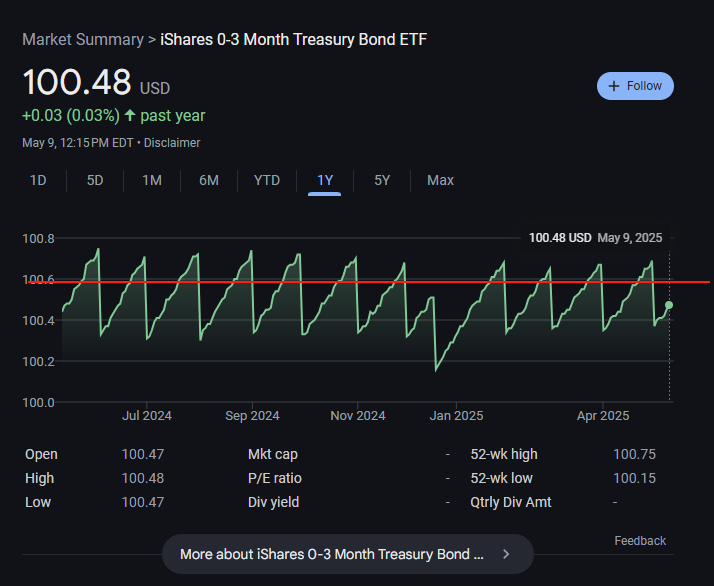Click the plus icon on Follow
The width and height of the screenshot is (714, 586).
pos(614,86)
